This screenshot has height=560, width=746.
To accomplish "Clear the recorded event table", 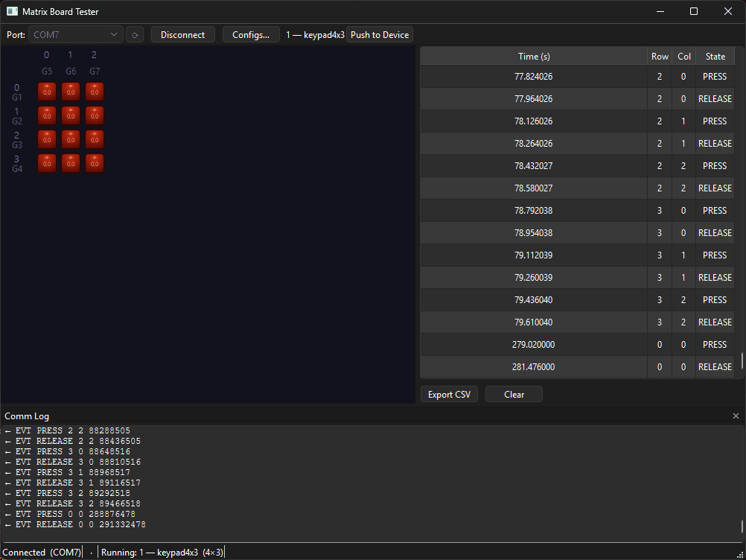I will pyautogui.click(x=513, y=394).
